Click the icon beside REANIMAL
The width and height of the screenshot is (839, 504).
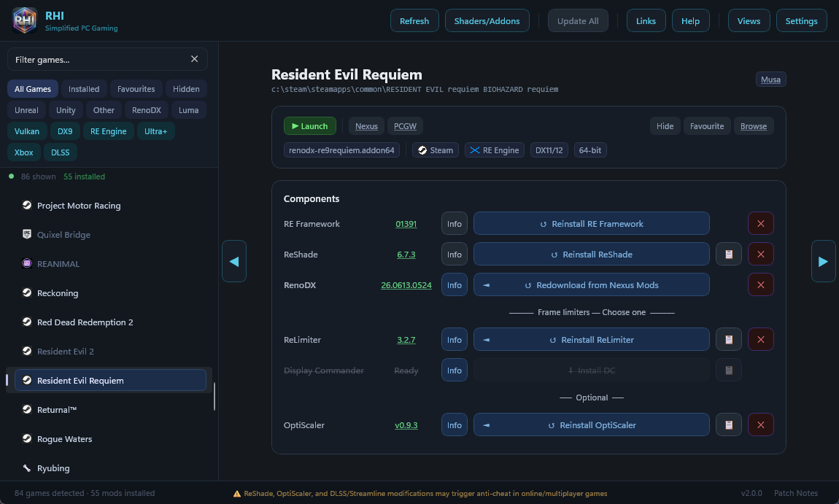(x=27, y=263)
